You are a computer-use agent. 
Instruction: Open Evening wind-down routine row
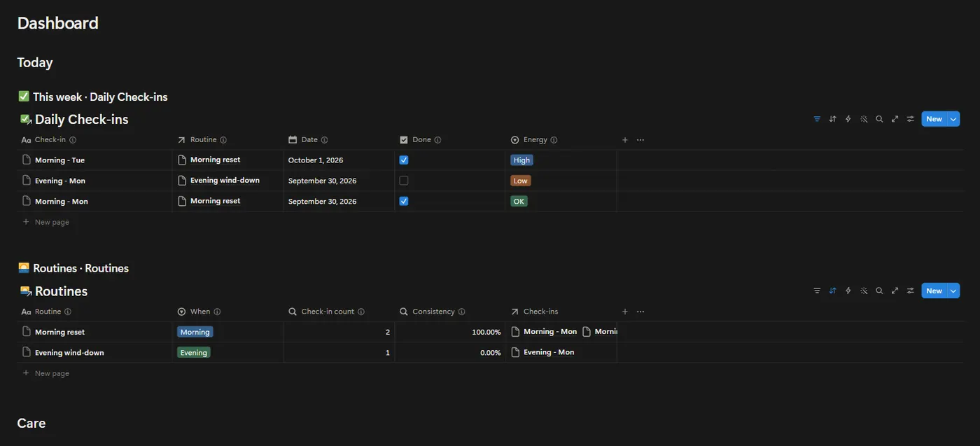[69, 353]
